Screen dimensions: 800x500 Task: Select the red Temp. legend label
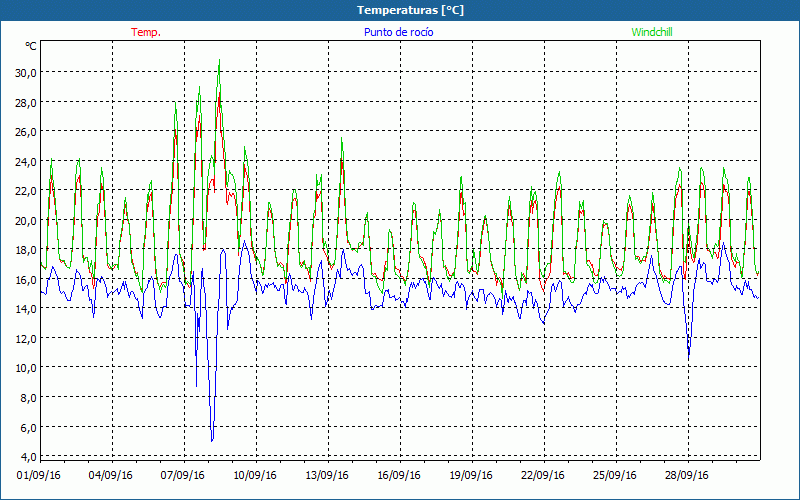point(146,32)
